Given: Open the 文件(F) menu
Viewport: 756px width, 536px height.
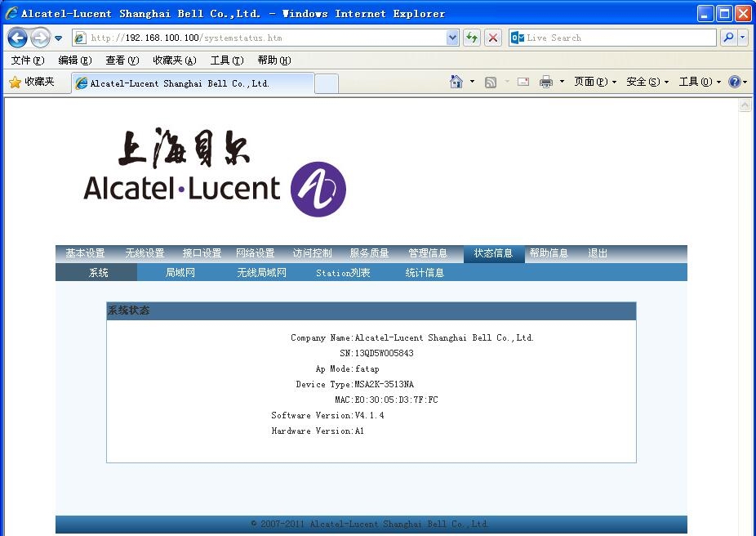Looking at the screenshot, I should pos(28,60).
